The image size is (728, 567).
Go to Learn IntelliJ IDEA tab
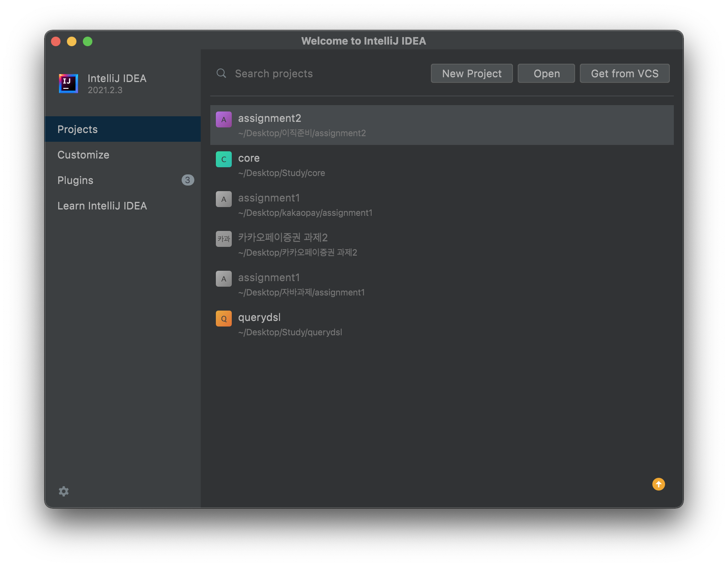click(123, 205)
